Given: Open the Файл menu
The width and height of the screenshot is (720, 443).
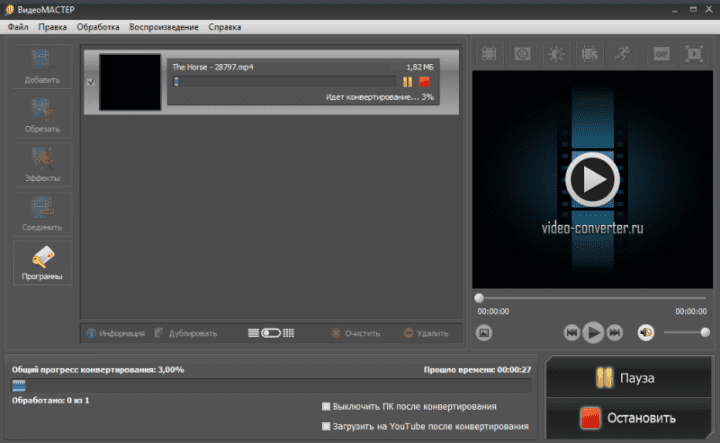Looking at the screenshot, I should [18, 27].
